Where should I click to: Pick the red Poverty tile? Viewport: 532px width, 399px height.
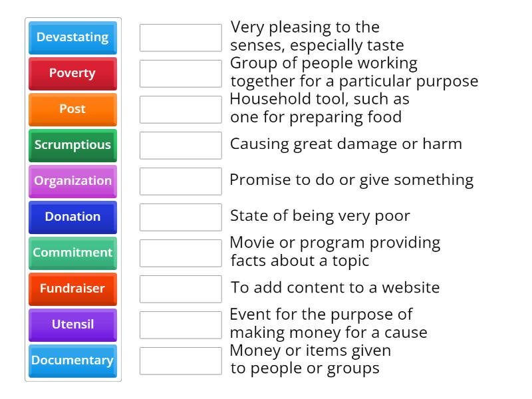pos(72,74)
